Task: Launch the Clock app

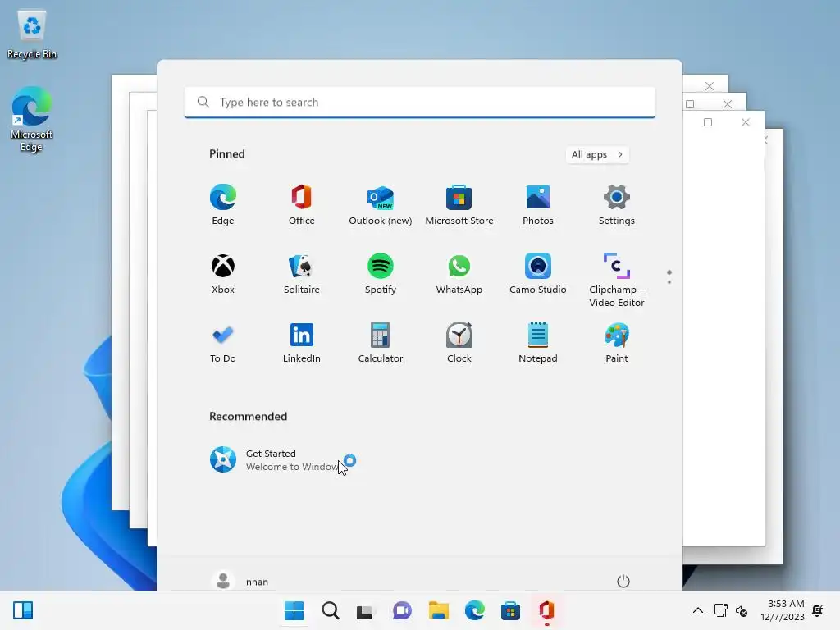Action: (x=459, y=343)
